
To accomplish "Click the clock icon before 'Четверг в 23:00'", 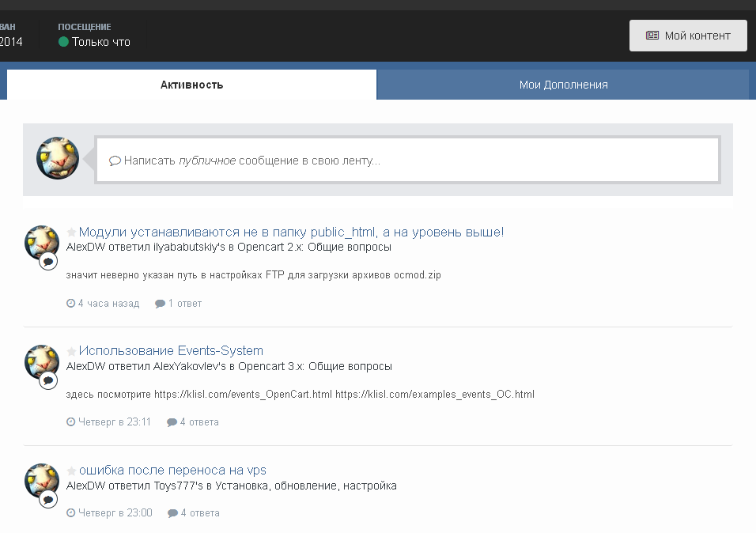I will click(71, 512).
